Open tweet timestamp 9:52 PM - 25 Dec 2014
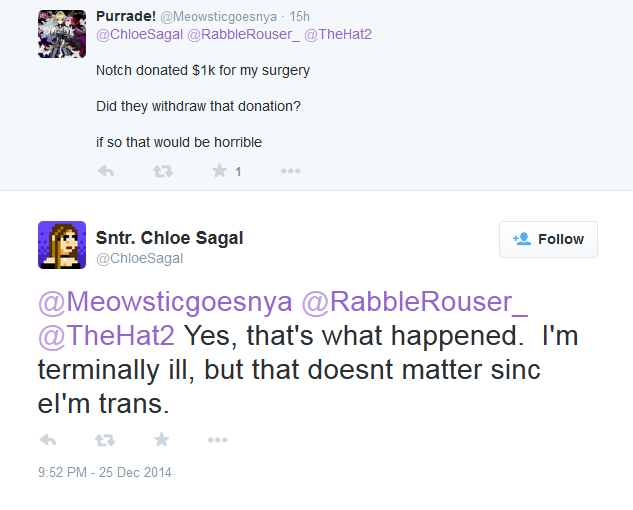633x510 pixels. click(105, 472)
